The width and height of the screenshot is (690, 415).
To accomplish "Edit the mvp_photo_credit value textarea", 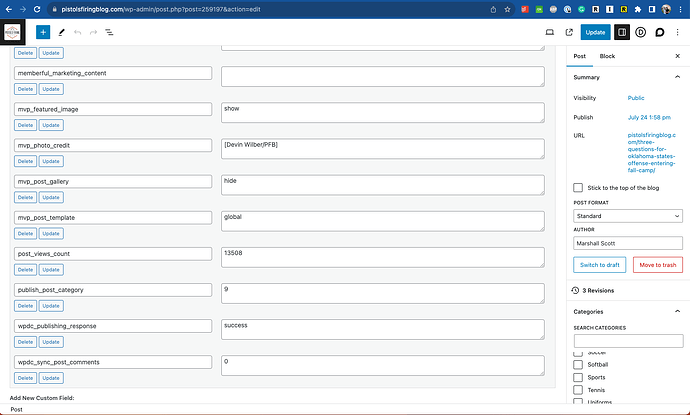I will (x=383, y=149).
